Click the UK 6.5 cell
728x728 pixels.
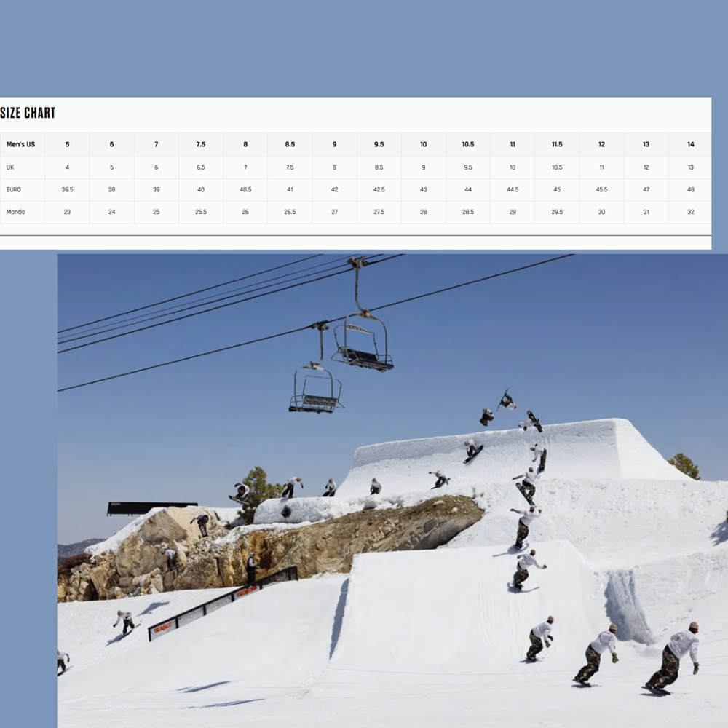201,167
